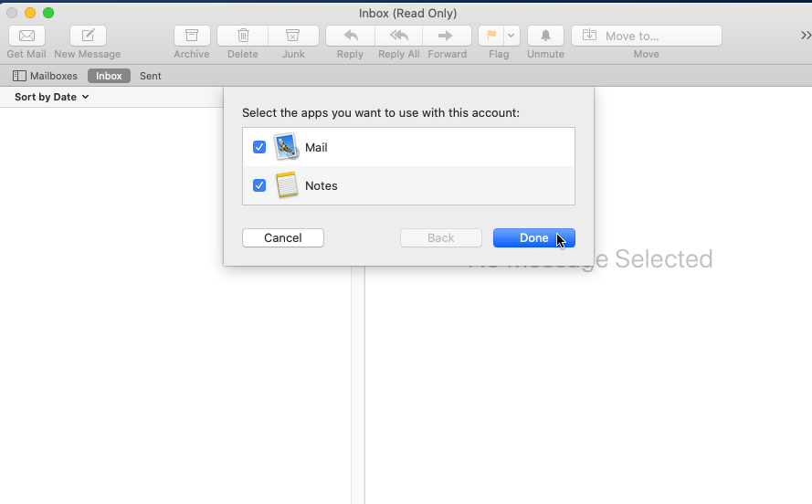Click the Forward arrow icon
This screenshot has height=504, width=812.
click(447, 36)
